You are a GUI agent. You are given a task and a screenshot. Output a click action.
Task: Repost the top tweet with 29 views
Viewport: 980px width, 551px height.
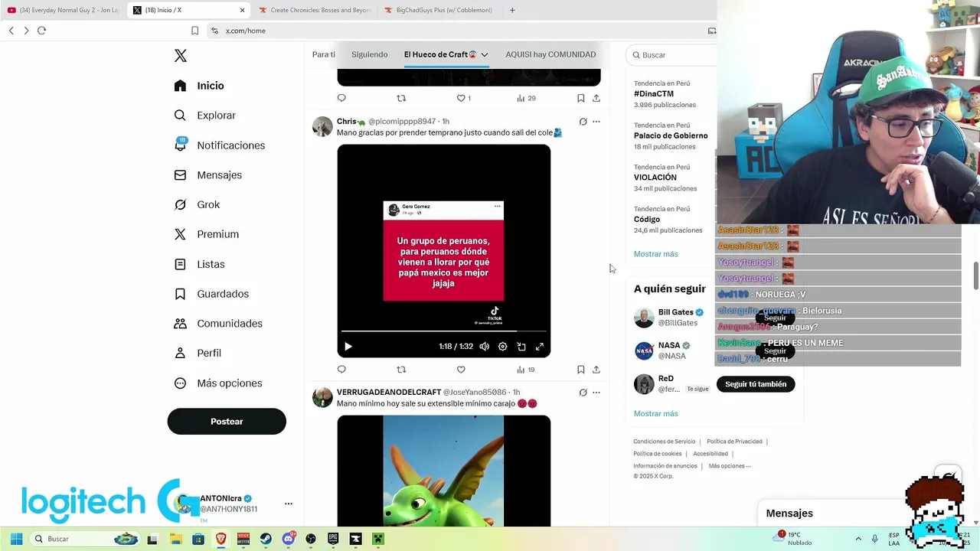[401, 98]
